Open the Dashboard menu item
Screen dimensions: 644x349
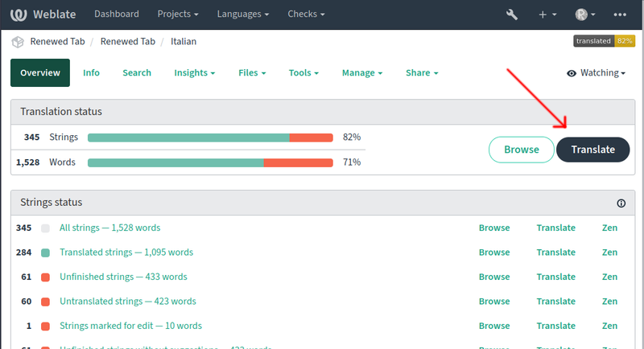117,14
